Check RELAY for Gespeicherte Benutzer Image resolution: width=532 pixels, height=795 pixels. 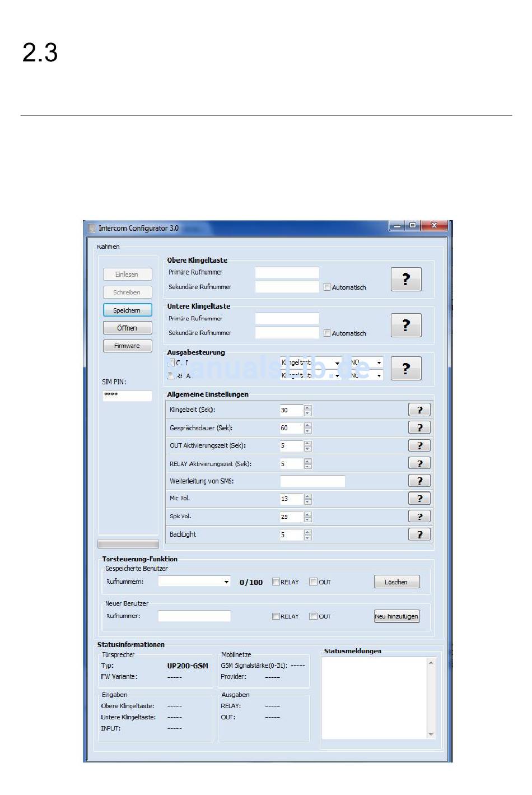[276, 582]
